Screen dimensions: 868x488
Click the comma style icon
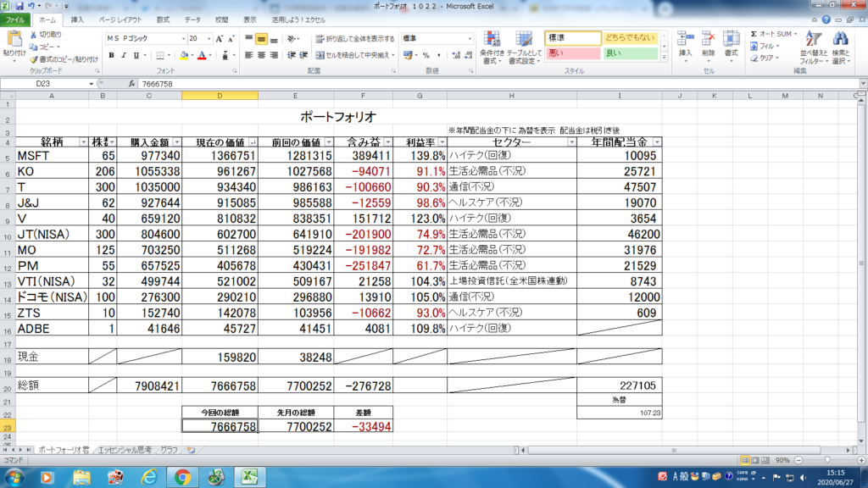click(x=438, y=55)
